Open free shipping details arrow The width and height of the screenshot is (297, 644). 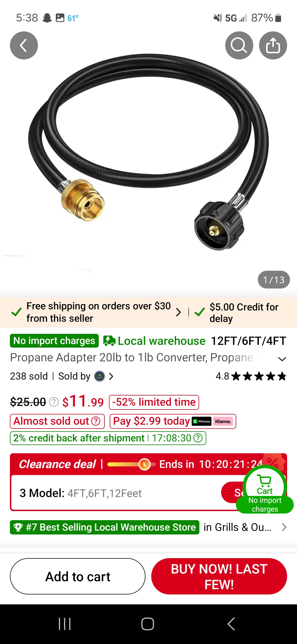click(x=178, y=312)
